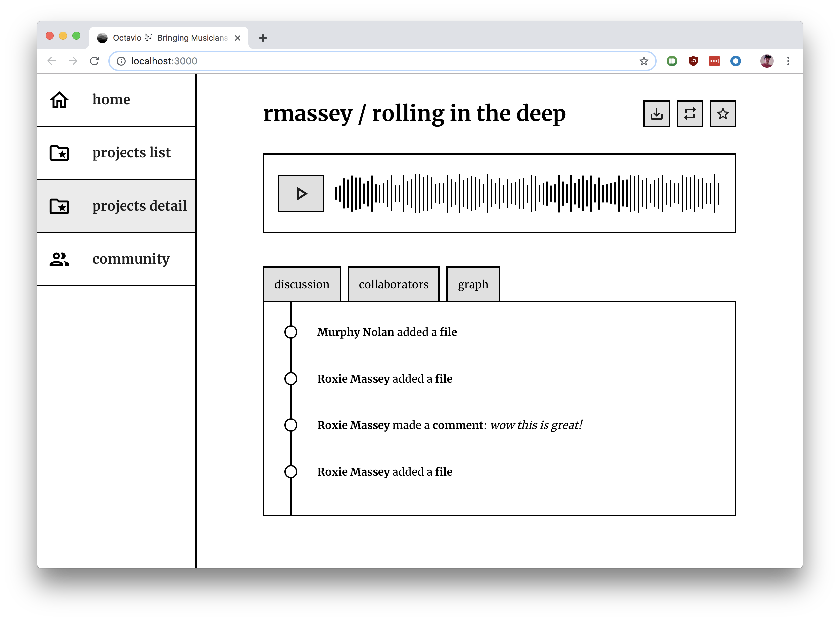Click the home house icon in sidebar

click(59, 100)
